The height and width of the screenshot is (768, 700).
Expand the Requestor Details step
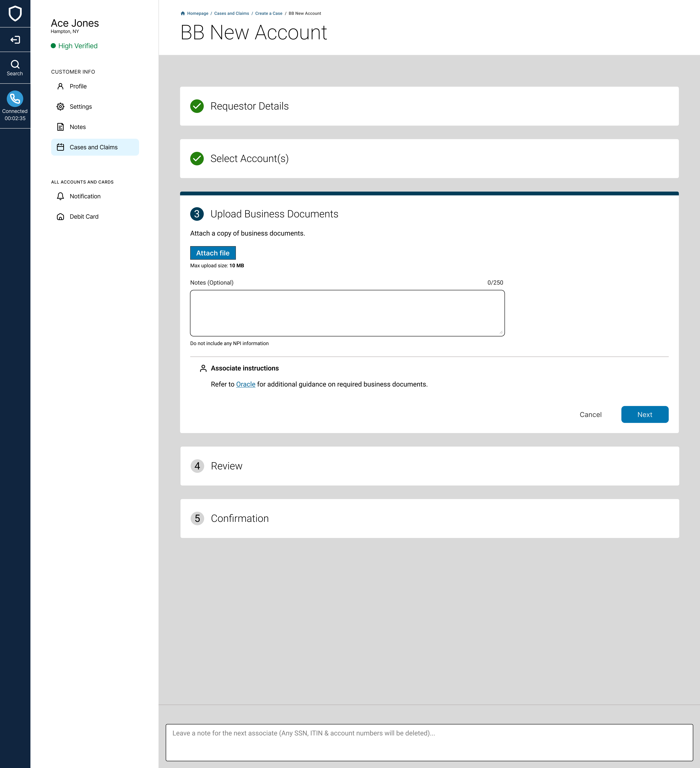tap(249, 106)
